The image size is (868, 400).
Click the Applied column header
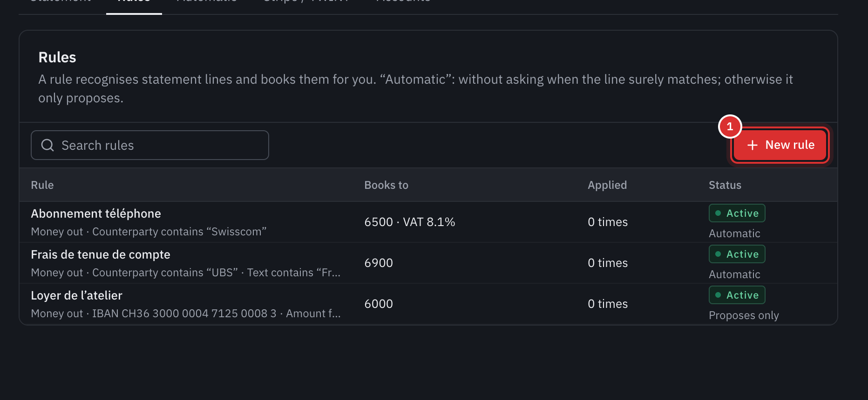click(x=607, y=185)
